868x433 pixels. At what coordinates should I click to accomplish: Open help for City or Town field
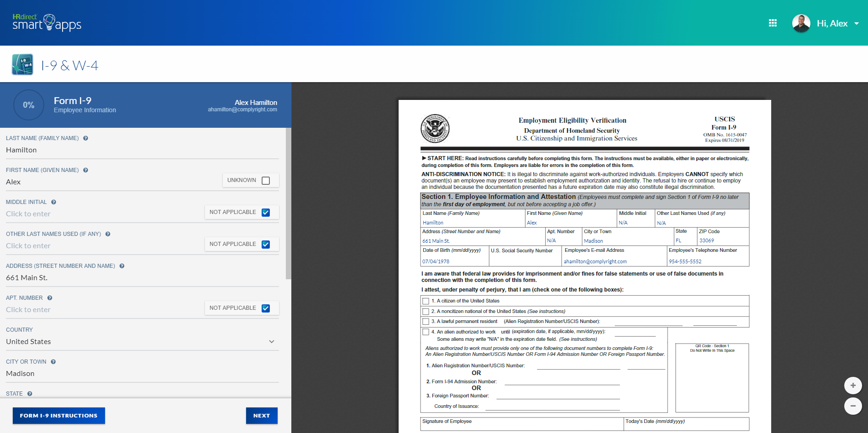pyautogui.click(x=53, y=361)
